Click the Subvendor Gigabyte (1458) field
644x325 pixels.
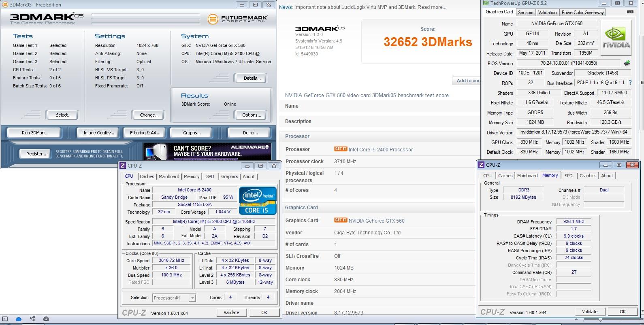(x=603, y=73)
